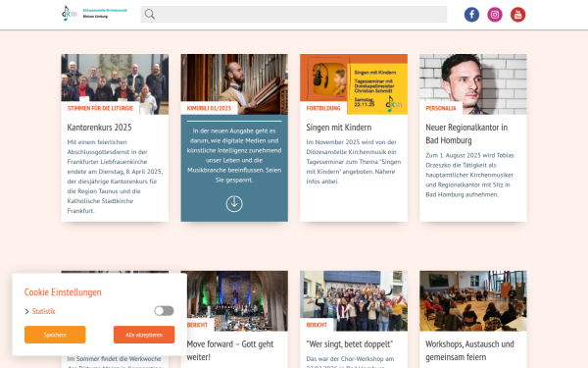Open the Facebook page icon
Image resolution: width=588 pixels, height=368 pixels.
click(x=471, y=15)
